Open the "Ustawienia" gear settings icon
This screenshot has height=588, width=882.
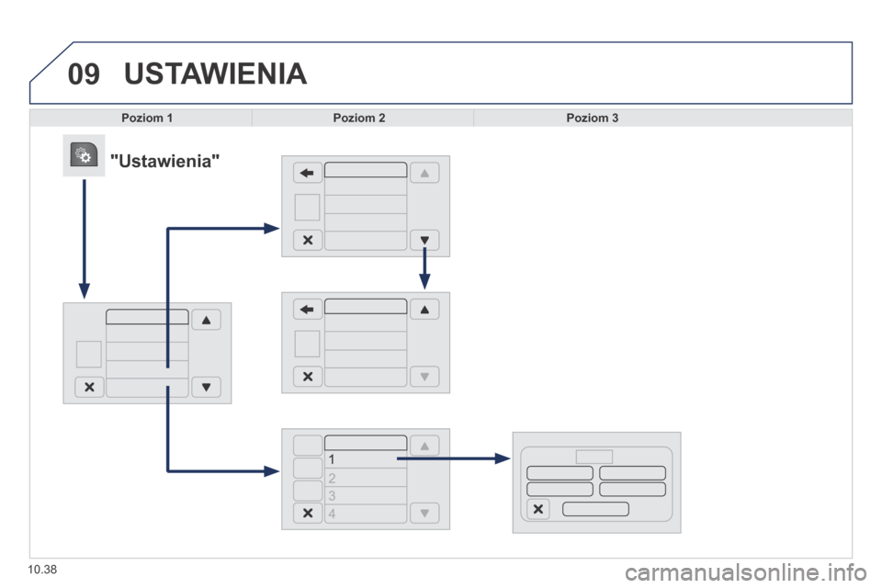84,155
